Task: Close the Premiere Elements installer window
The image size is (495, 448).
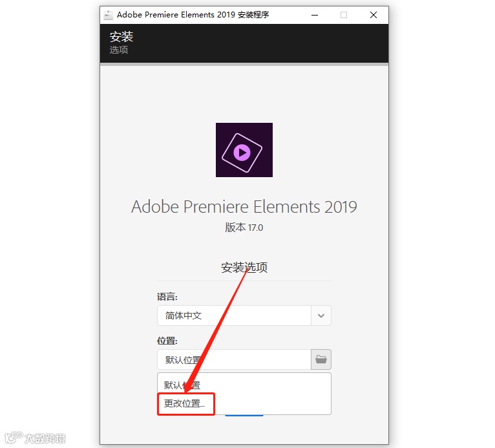Action: [374, 15]
